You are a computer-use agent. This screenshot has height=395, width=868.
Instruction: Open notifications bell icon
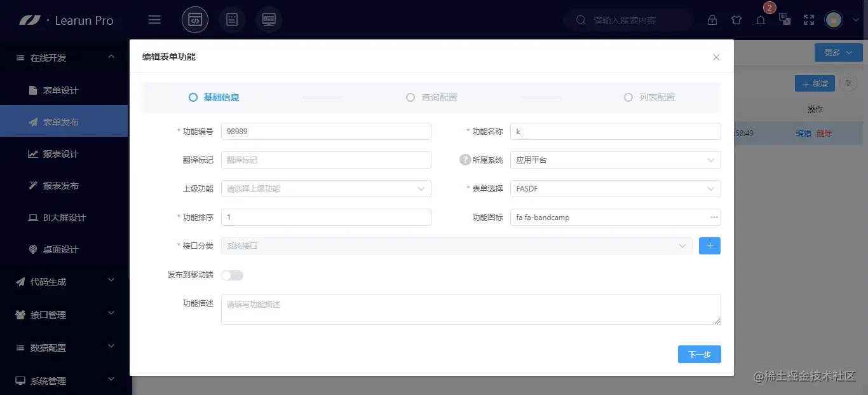(761, 20)
